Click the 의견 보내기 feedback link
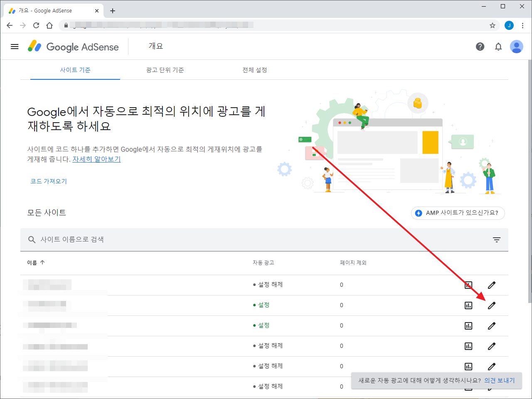This screenshot has height=399, width=532. coord(500,380)
